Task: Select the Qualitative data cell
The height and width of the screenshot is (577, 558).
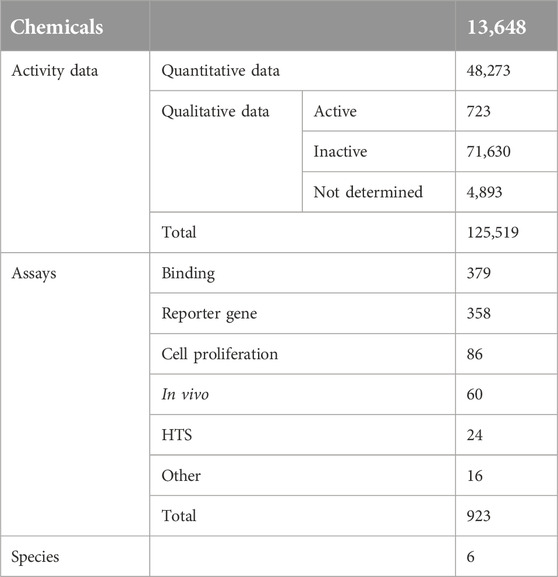Action: 226,151
